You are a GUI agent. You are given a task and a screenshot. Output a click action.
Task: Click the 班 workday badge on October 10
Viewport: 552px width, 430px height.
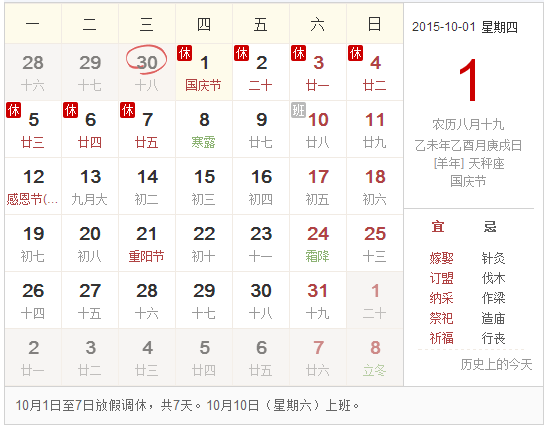click(x=299, y=110)
